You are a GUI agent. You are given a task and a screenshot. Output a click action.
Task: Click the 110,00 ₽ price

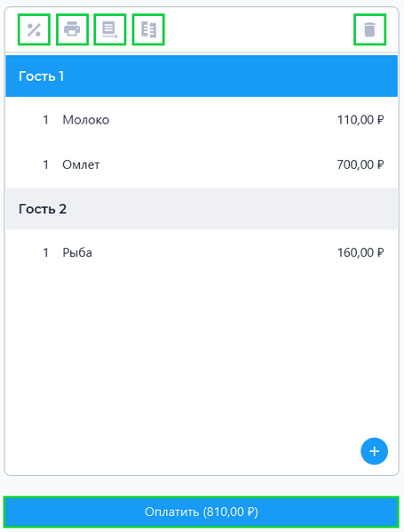[360, 120]
